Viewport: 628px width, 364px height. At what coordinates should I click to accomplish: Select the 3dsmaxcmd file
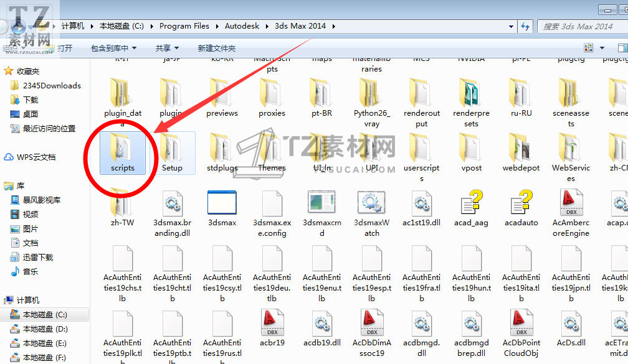321,213
